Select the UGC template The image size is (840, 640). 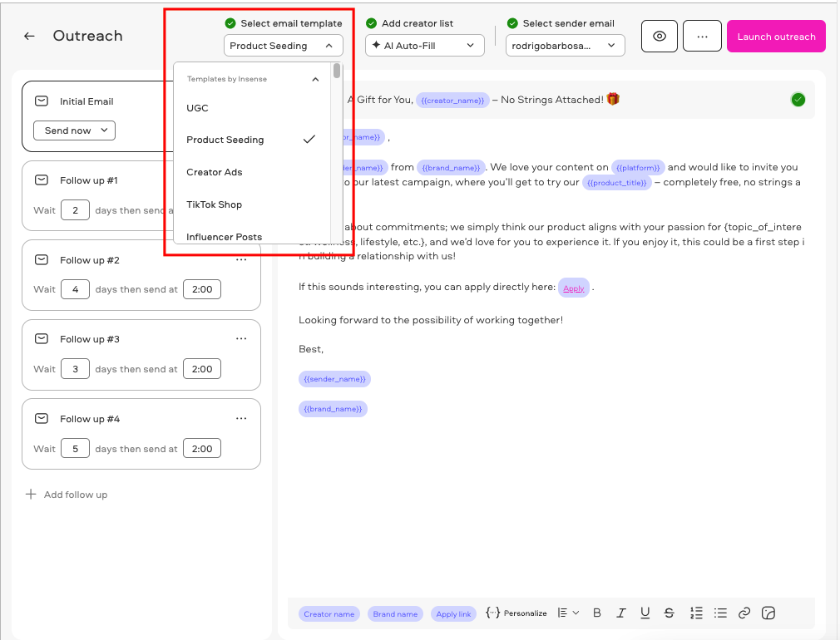point(252,108)
